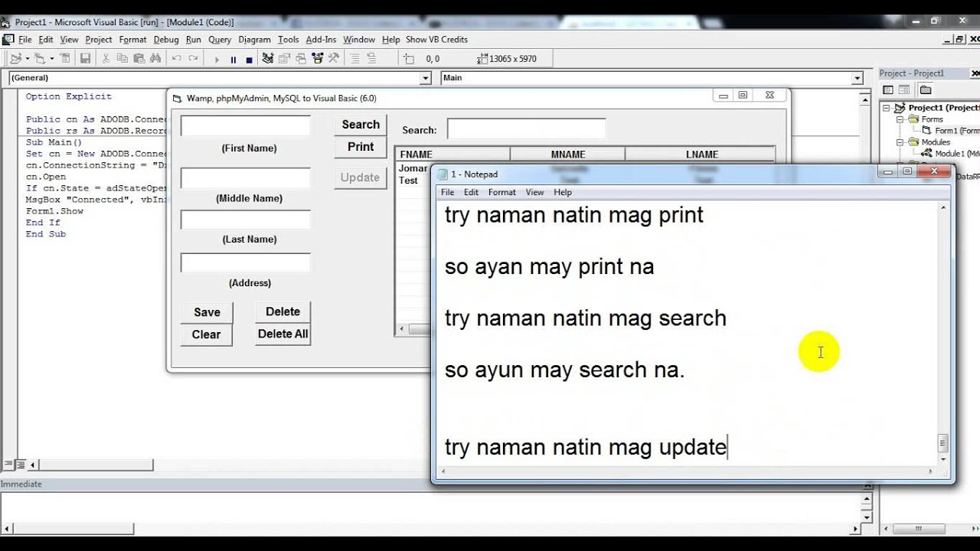Click the Break pause icon in toolbar
The height and width of the screenshot is (551, 980).
pos(234,59)
